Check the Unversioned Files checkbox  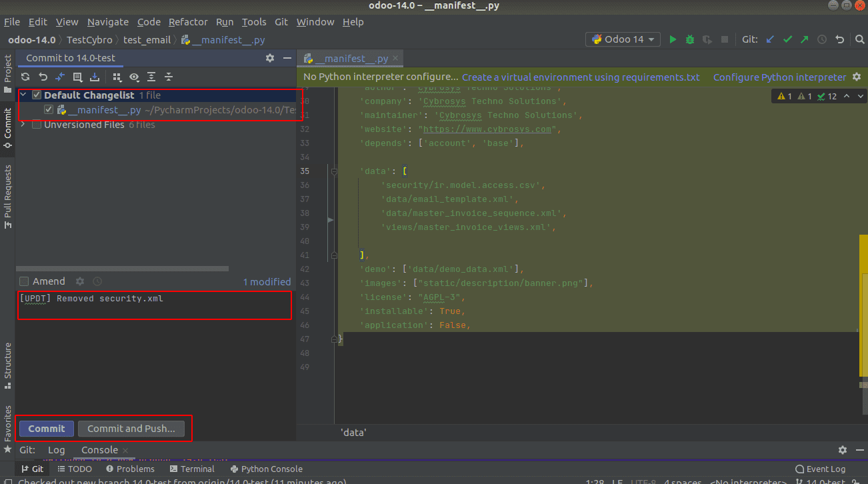pyautogui.click(x=37, y=125)
